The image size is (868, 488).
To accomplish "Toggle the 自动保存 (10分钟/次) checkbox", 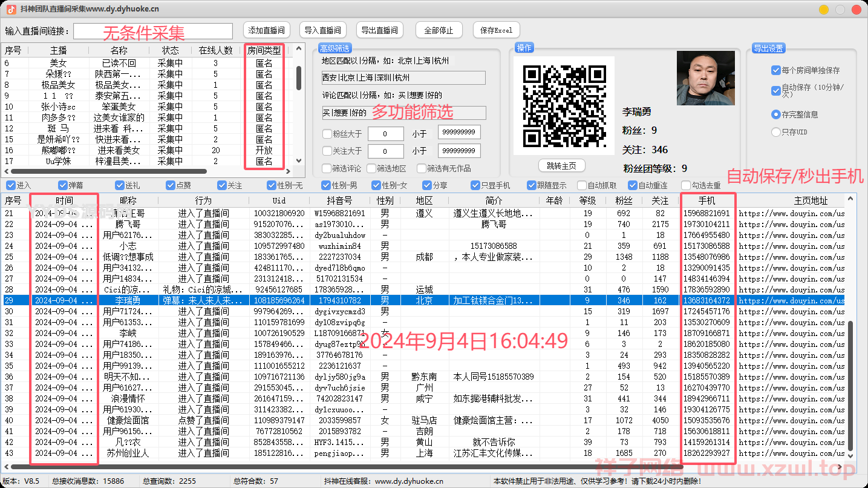I will click(776, 90).
